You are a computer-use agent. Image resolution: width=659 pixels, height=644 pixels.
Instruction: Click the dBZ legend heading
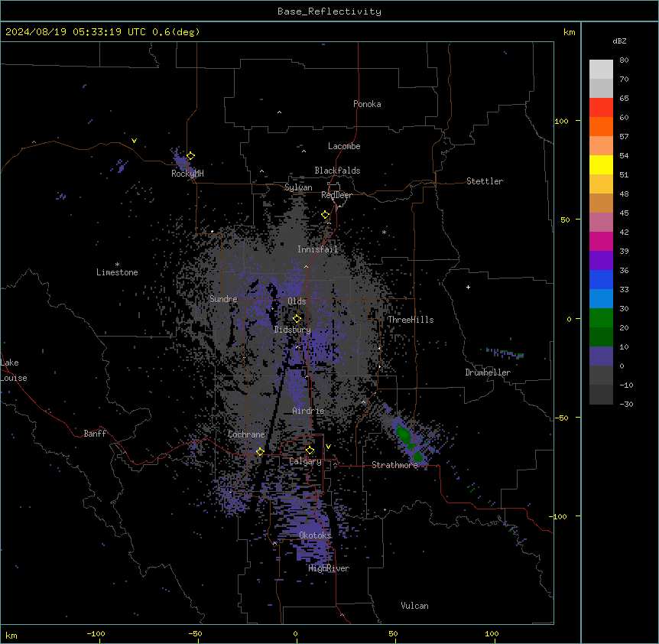619,41
